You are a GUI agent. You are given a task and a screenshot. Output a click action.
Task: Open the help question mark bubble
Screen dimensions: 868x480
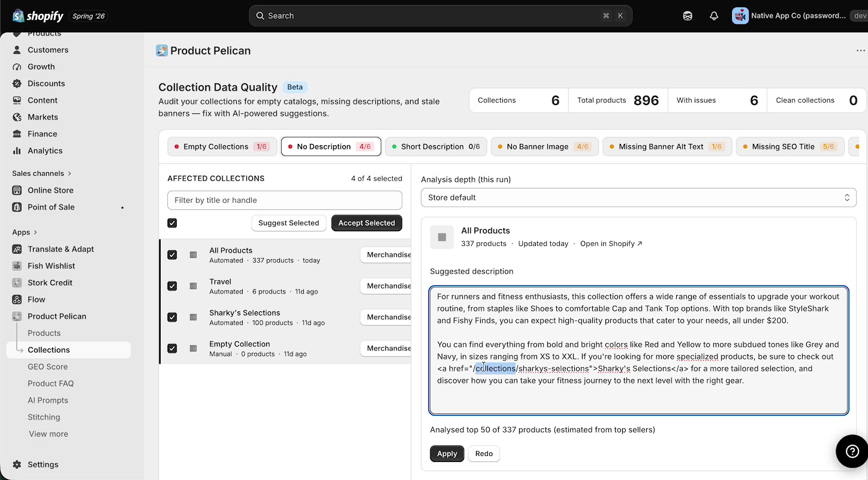coord(852,451)
